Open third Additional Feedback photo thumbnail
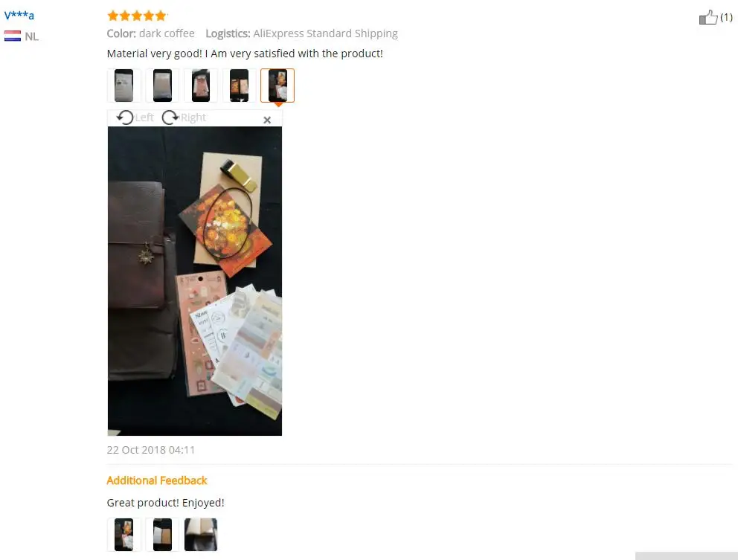 201,535
